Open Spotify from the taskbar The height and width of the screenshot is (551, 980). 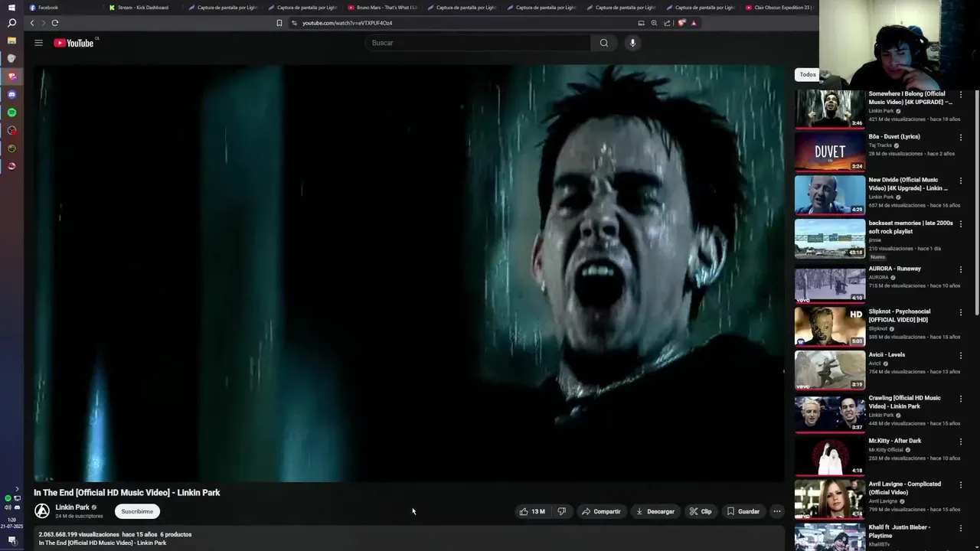[x=11, y=112]
